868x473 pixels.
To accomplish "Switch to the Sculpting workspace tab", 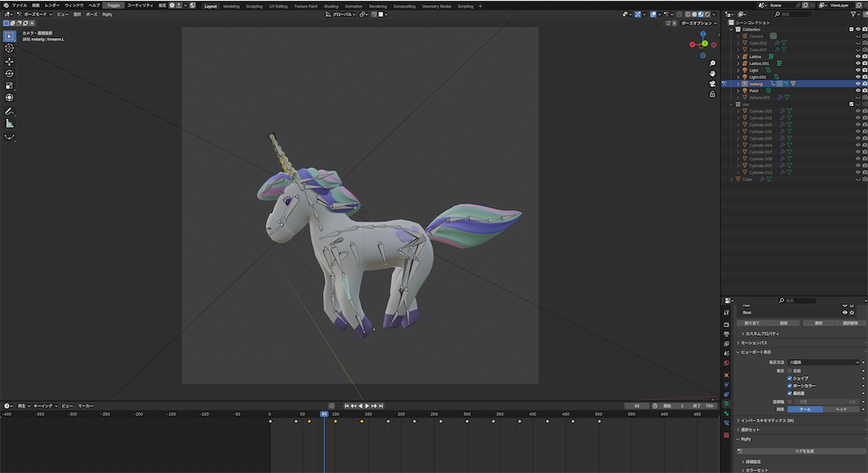I will click(254, 6).
